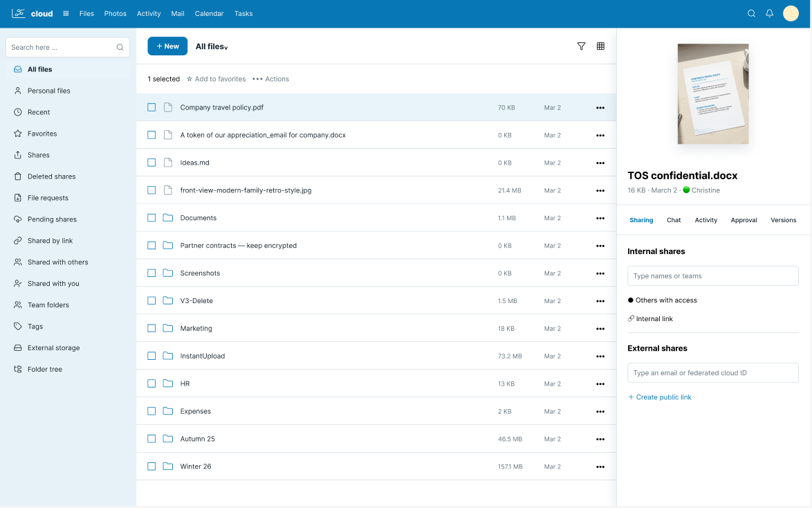
Task: Select the Approval tab
Action: (744, 220)
